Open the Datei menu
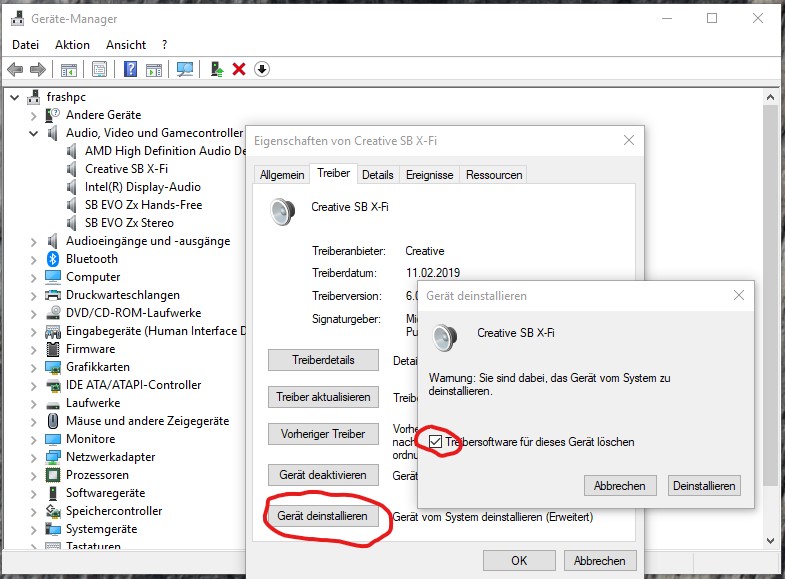Viewport: 785px width, 579px height. click(26, 45)
